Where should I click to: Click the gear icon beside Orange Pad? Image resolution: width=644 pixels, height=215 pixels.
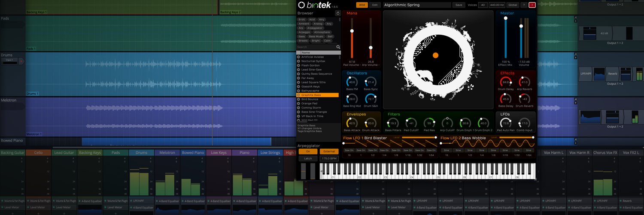click(x=299, y=104)
